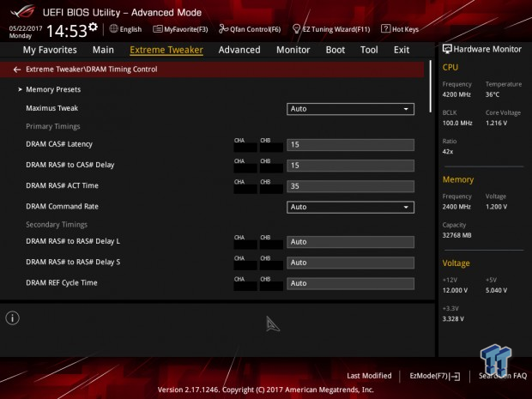Edit DRAM RAS# to CAS# Delay field
The width and height of the screenshot is (532, 399).
350,166
